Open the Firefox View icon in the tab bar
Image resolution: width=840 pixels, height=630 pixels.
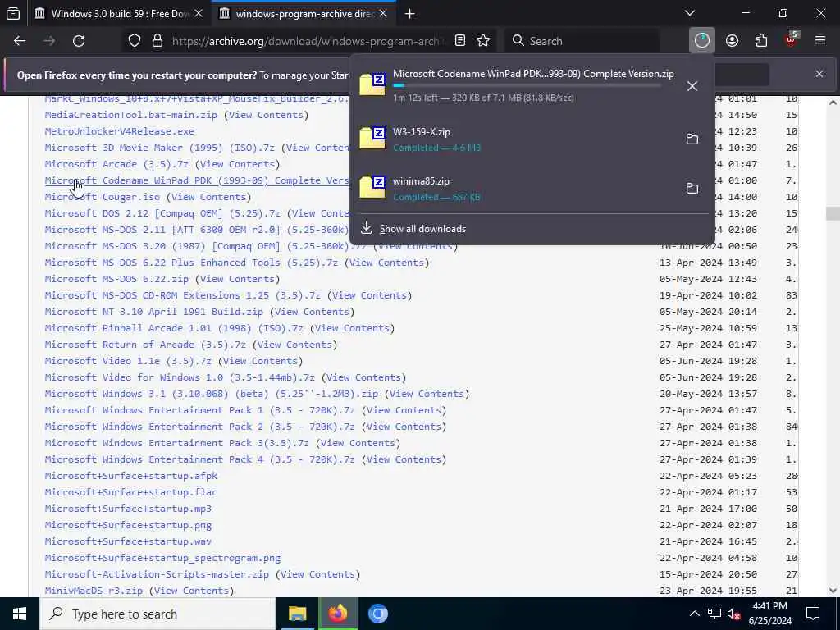coord(13,13)
